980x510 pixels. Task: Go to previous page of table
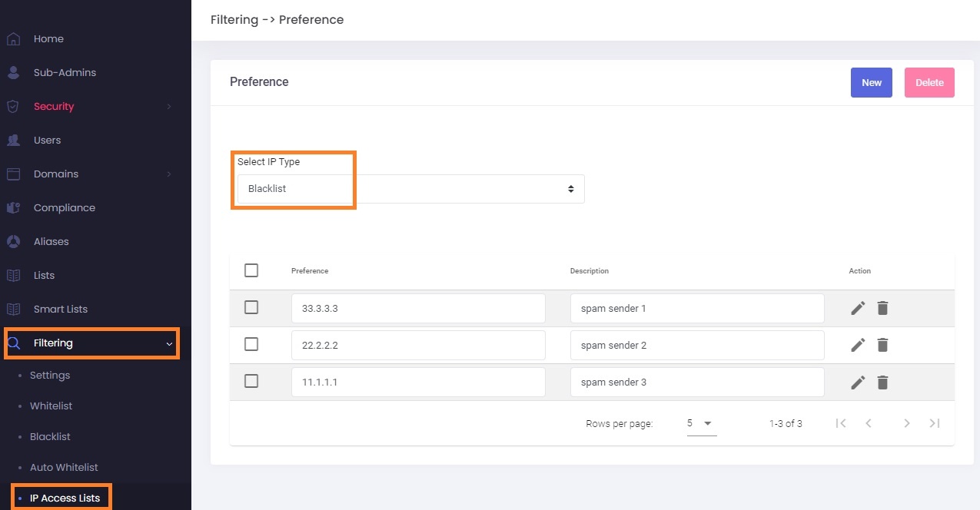pyautogui.click(x=869, y=423)
